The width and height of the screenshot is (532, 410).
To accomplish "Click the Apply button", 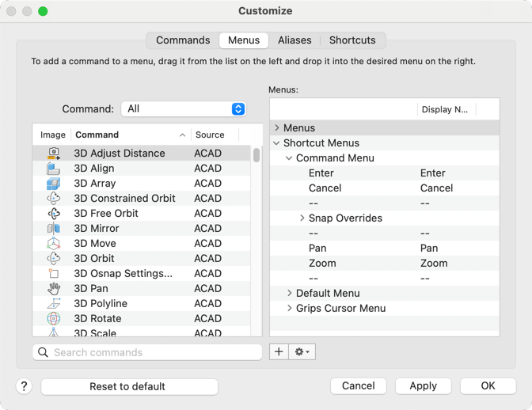I will (x=423, y=385).
